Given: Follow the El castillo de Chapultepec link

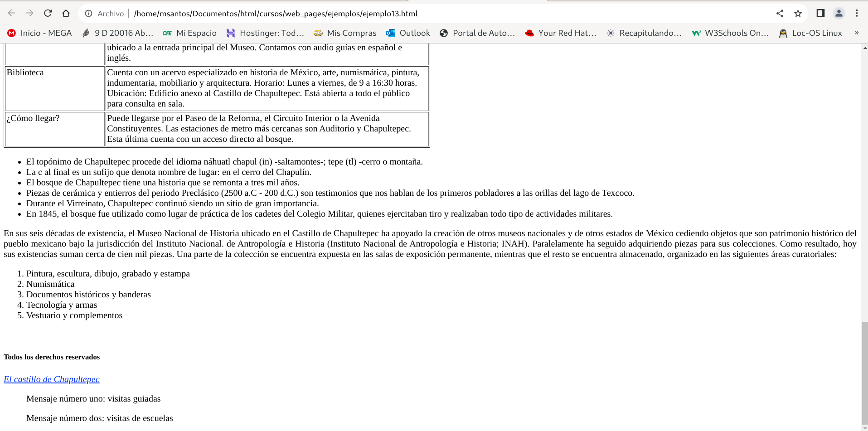Looking at the screenshot, I should click(51, 379).
